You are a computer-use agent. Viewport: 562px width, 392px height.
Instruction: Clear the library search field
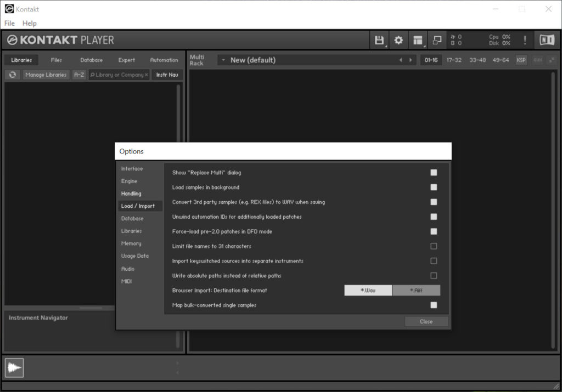(146, 75)
